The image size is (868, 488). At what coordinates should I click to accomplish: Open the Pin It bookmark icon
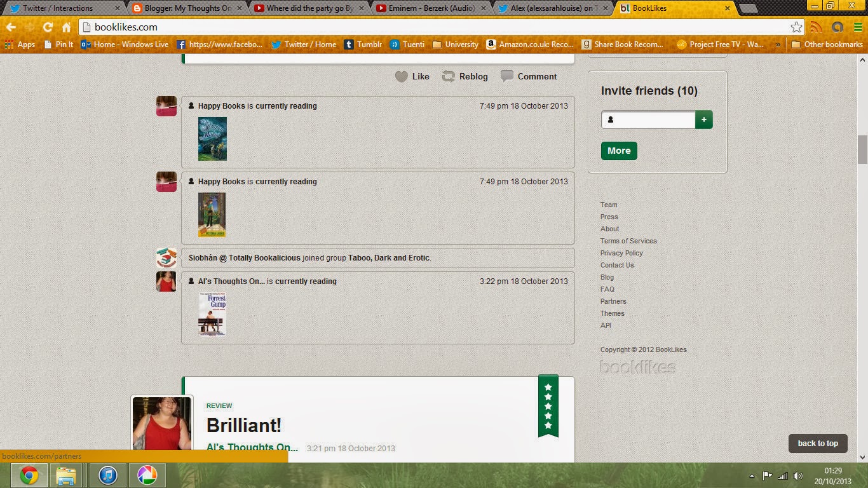pos(48,44)
